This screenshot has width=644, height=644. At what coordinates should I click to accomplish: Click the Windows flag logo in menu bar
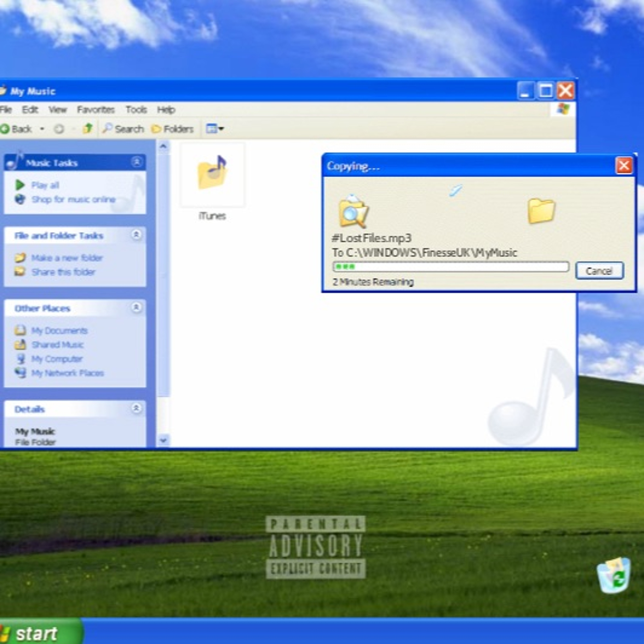coord(563,109)
